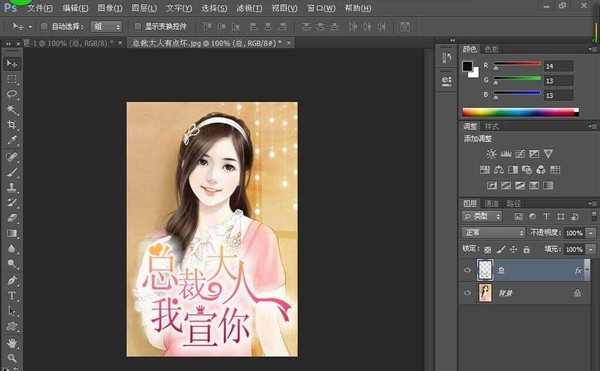Open the 窗口(W) menu
The height and width of the screenshot is (371, 600).
click(321, 8)
